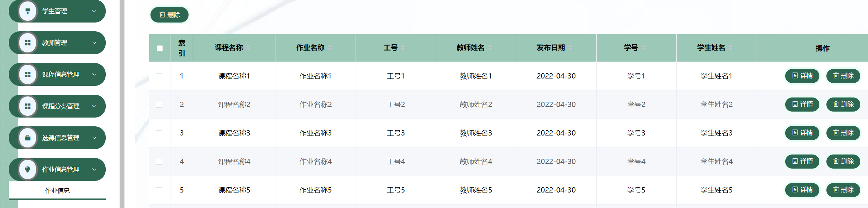Click the 教师管理 grid icon
868x208 pixels.
[27, 43]
